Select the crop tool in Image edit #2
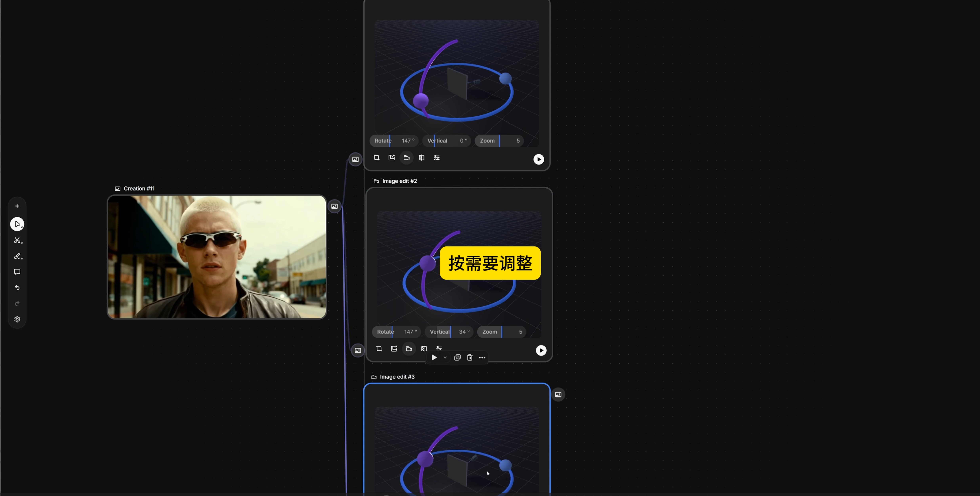Screen dimensions: 980x496 click(x=379, y=349)
